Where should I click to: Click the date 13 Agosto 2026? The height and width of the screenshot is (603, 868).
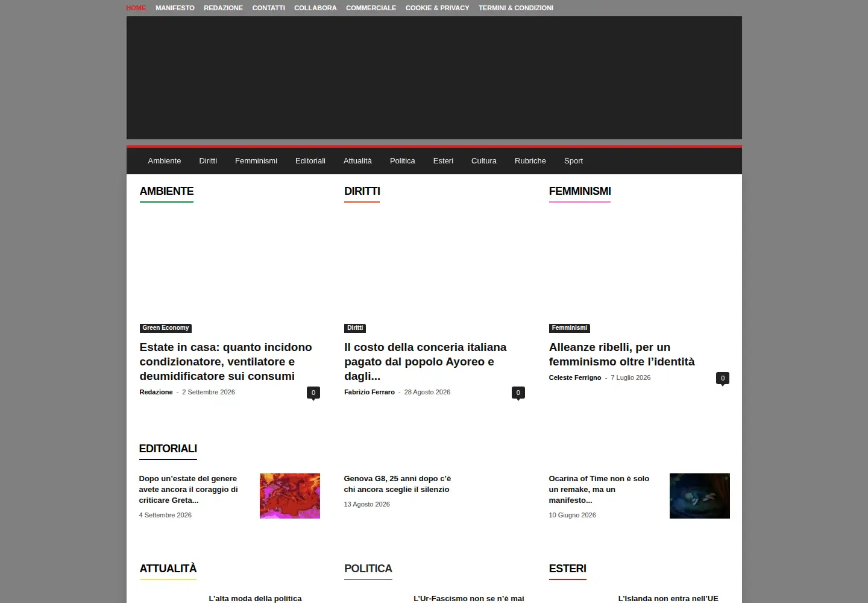pos(367,504)
